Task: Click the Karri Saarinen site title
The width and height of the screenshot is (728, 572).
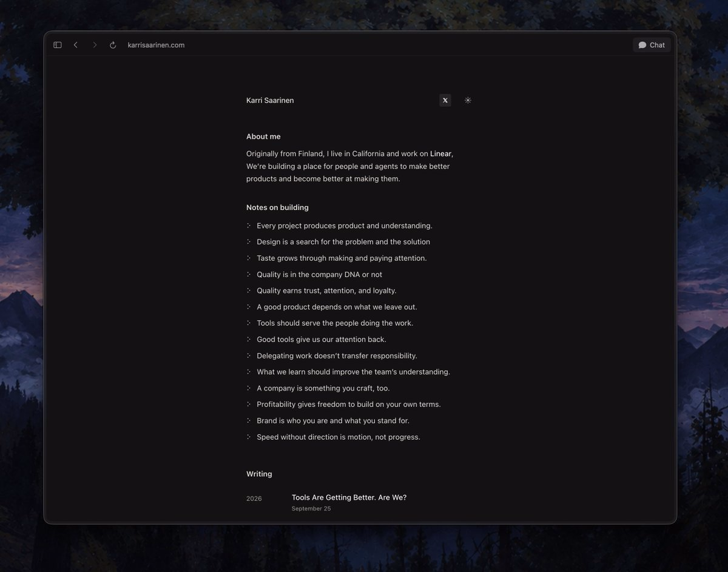Action: click(270, 101)
